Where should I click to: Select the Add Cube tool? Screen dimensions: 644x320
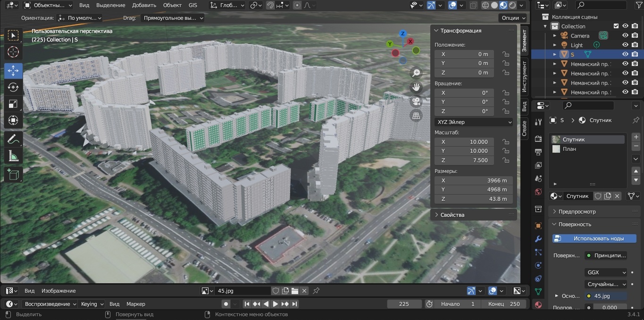click(x=13, y=174)
